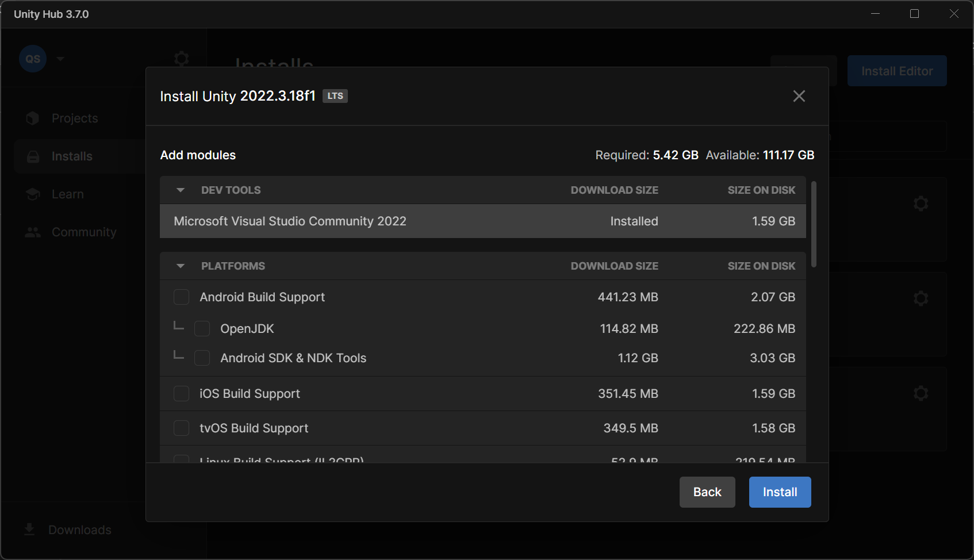Screen dimensions: 974x560
Task: Go Back to version selection
Action: 707,492
